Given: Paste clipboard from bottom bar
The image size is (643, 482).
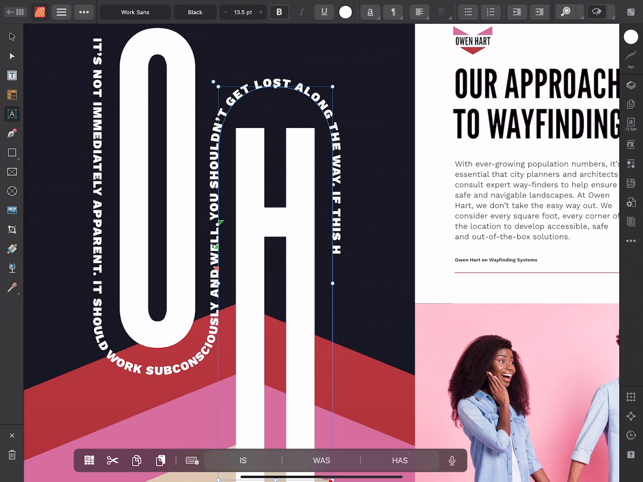Looking at the screenshot, I should (x=160, y=460).
